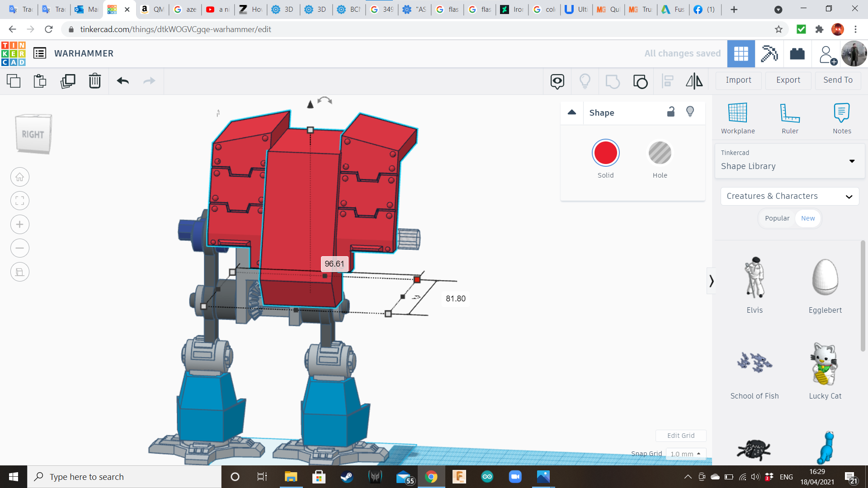Click the Import button

coord(738,80)
